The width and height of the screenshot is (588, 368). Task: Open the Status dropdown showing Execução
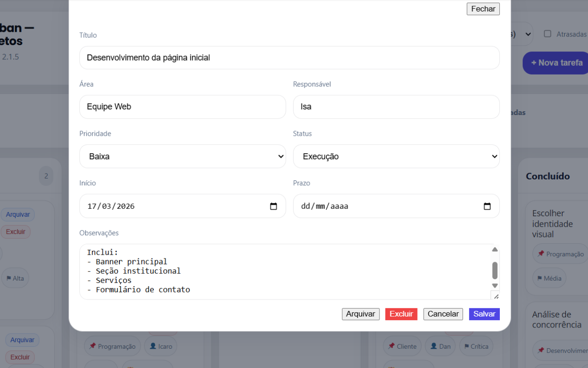pyautogui.click(x=396, y=156)
